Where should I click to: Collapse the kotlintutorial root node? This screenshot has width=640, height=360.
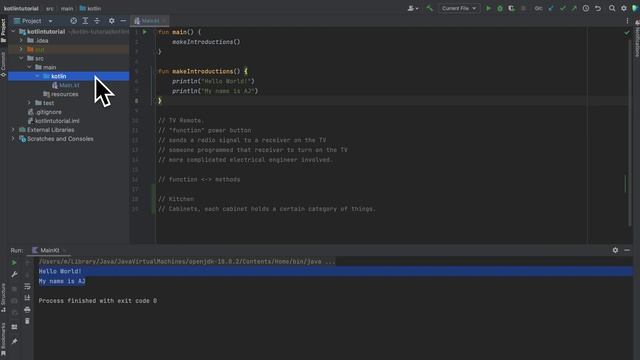pos(13,31)
